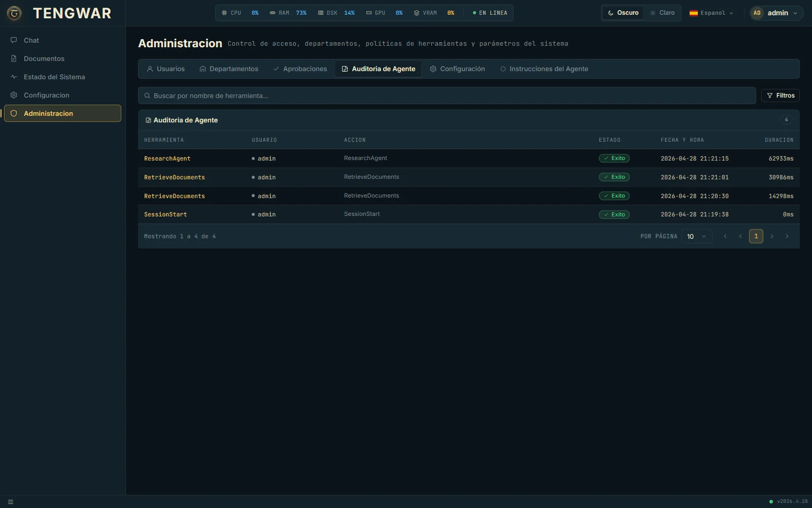
Task: Click the Auditoria de Agente panel icon
Action: (x=148, y=120)
